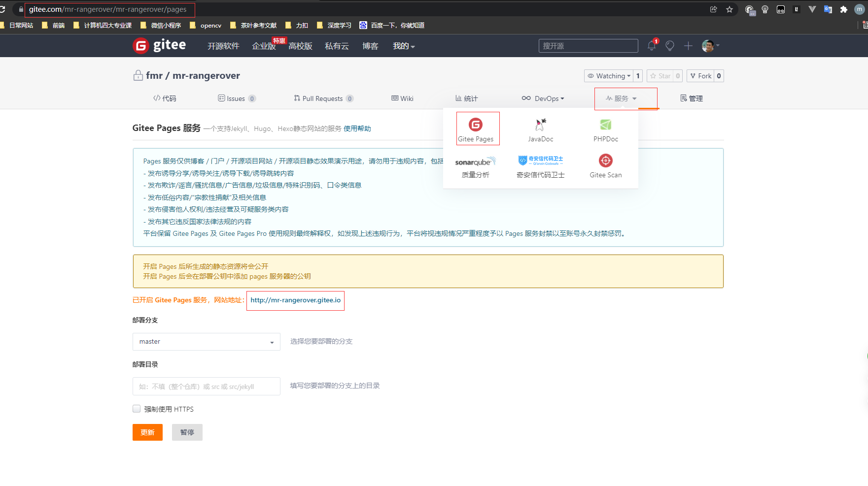Viewport: 868px width, 486px height.
Task: Expand the 我的 menu in header
Action: (404, 46)
